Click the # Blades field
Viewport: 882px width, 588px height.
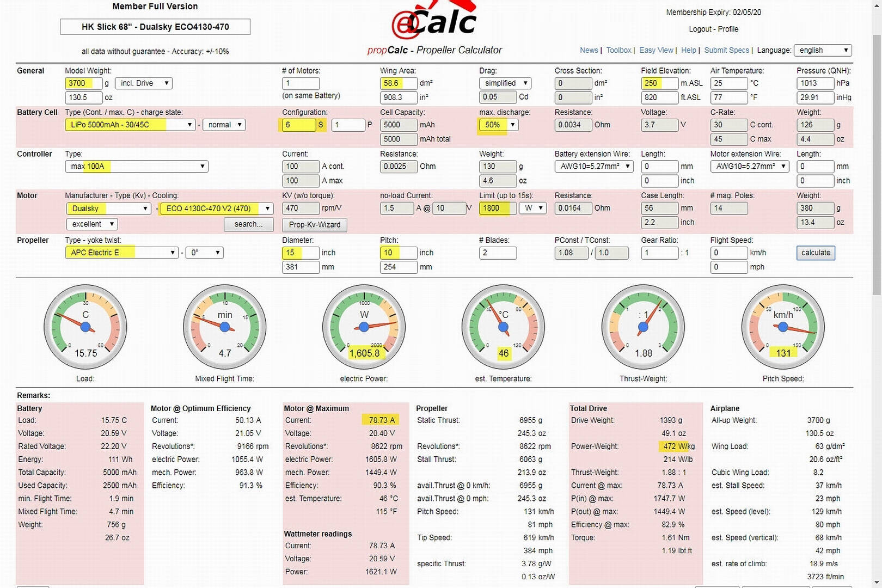tap(498, 253)
